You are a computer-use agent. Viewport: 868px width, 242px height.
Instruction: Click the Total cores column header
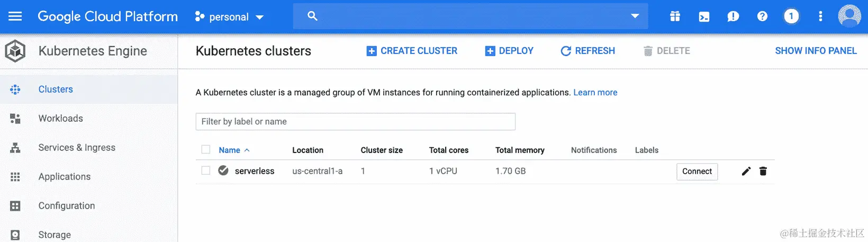(449, 150)
